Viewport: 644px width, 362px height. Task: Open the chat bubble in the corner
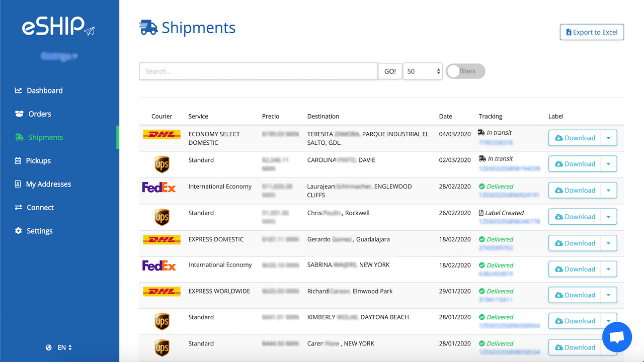point(617,337)
